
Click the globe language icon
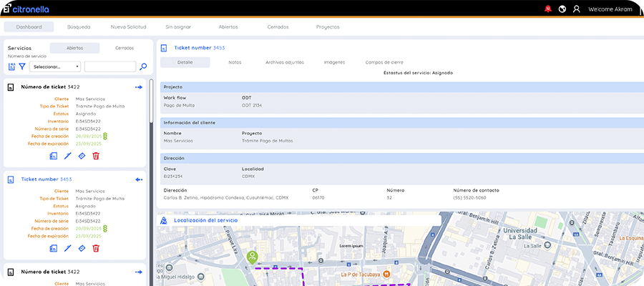coord(562,9)
